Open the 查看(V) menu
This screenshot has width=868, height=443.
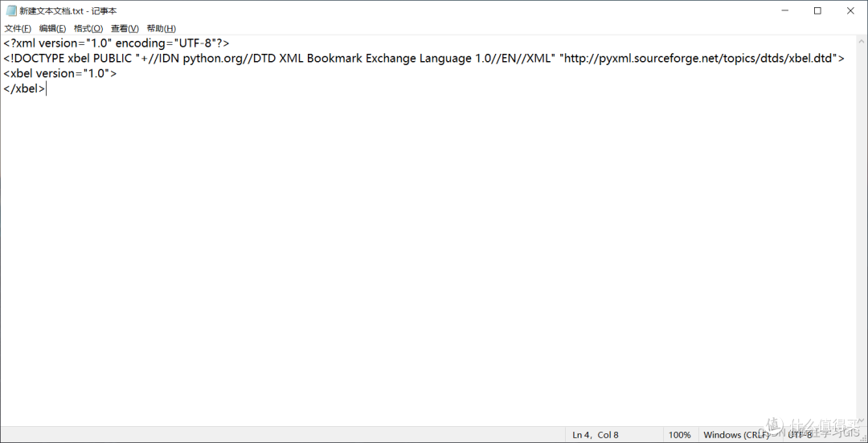[x=125, y=28]
